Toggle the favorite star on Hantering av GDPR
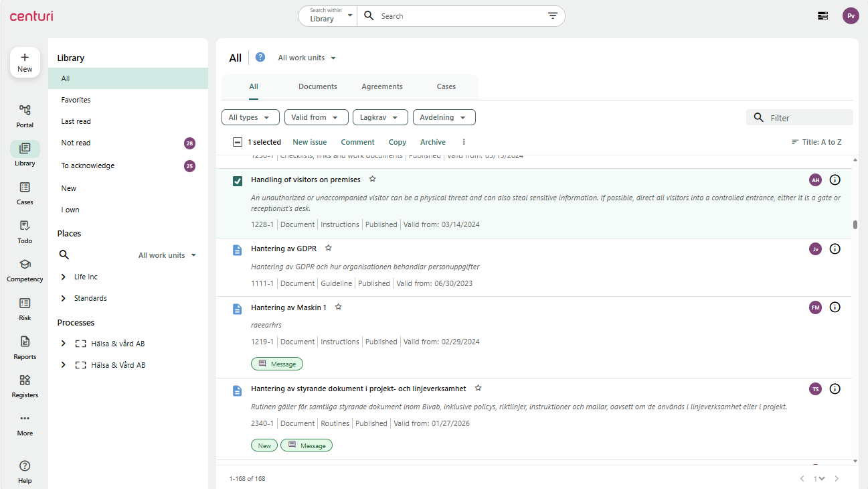Image resolution: width=868 pixels, height=489 pixels. click(x=328, y=247)
